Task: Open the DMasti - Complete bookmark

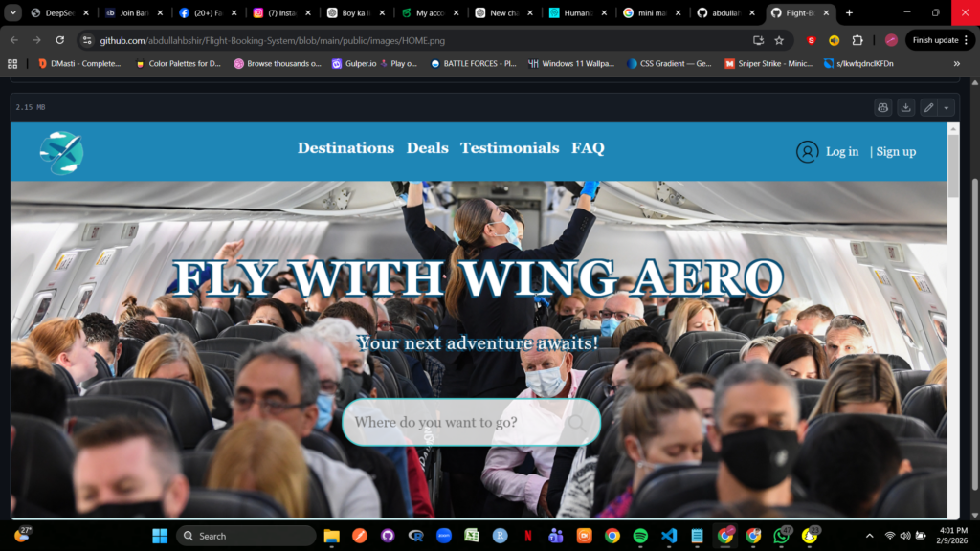Action: (x=79, y=64)
